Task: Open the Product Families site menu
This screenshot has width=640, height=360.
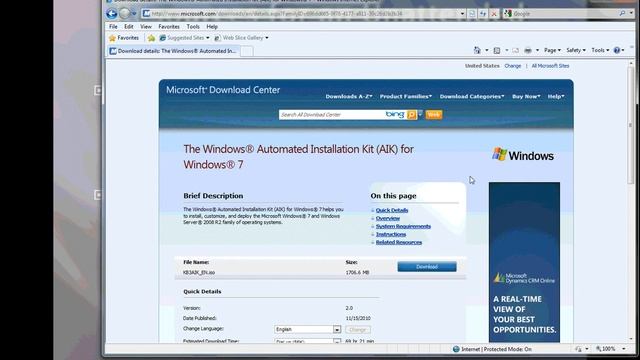Action: (405, 97)
